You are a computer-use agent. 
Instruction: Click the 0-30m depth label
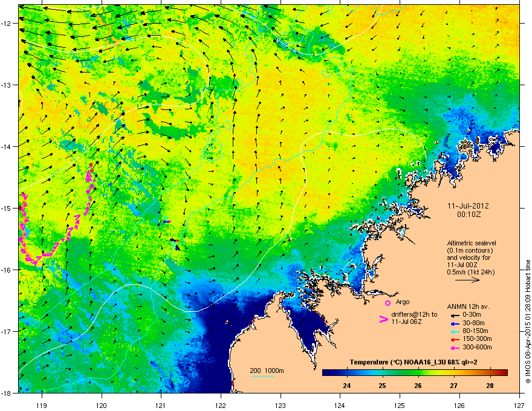472,315
